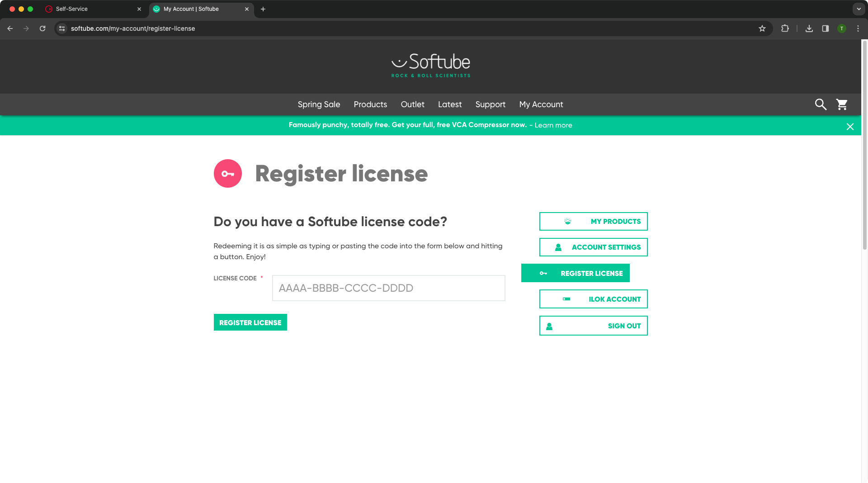Bookmark this page with the star icon

tap(762, 28)
